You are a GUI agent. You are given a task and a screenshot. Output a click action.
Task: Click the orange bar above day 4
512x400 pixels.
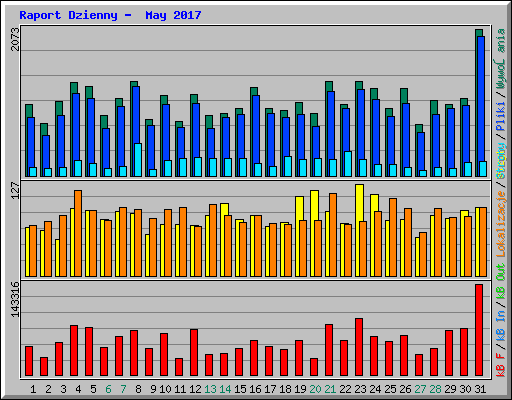(78, 233)
